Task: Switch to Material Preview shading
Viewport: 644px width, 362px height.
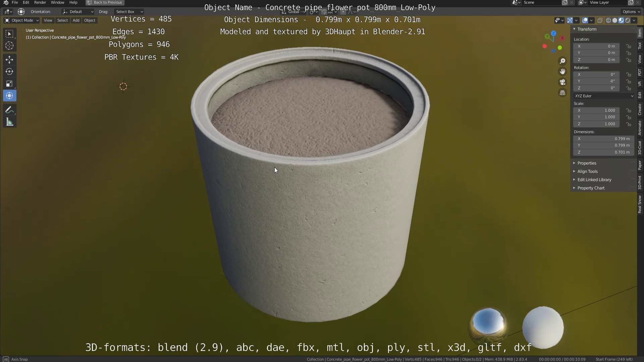Action: pyautogui.click(x=621, y=20)
